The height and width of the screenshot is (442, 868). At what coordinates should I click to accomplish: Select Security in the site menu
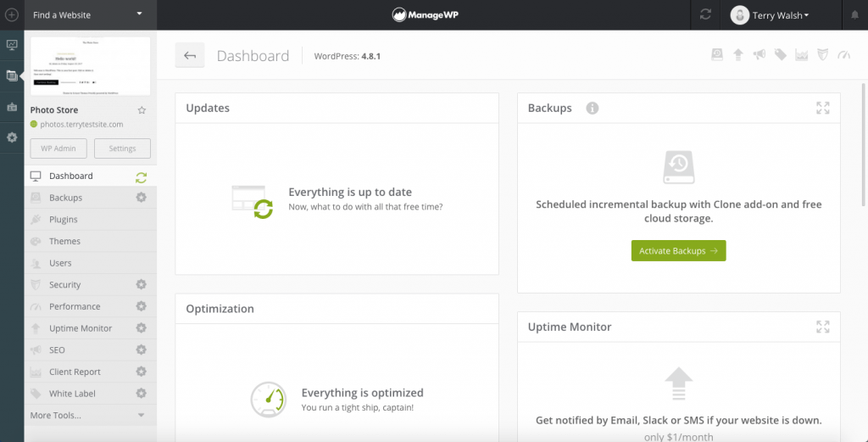pyautogui.click(x=90, y=285)
